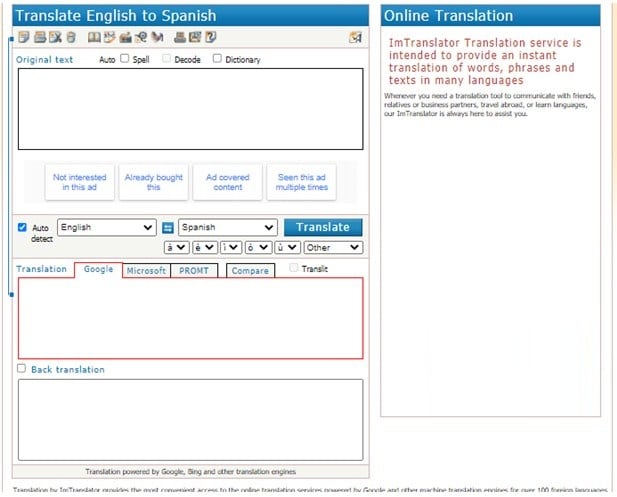Viewport: 617px width, 497px height.
Task: Choose 'Not interested in this ad'
Action: (x=79, y=182)
